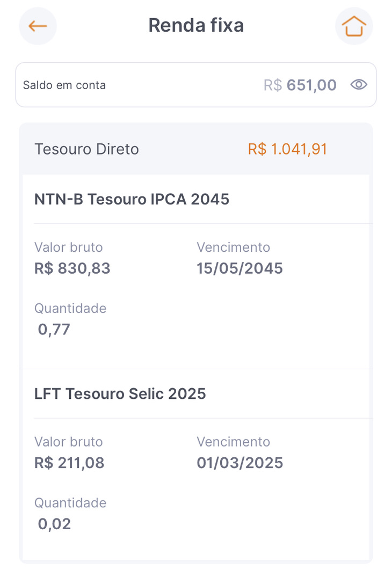Tap the Valor bruto label under Selic 2025

click(68, 442)
